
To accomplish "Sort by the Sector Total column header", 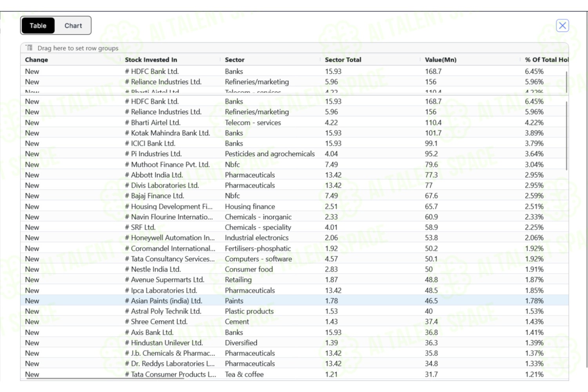I will coord(343,60).
